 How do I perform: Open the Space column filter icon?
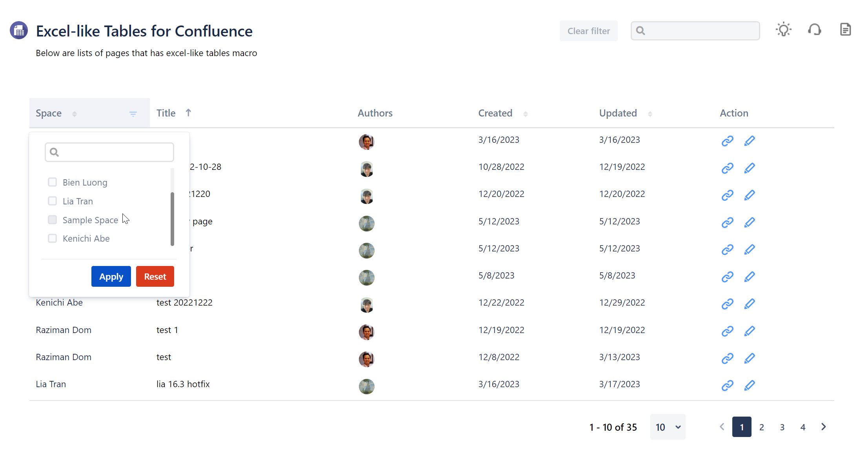(x=133, y=114)
